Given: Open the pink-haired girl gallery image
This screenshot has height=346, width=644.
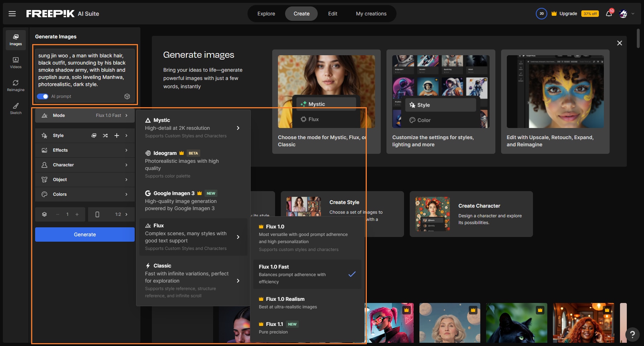Looking at the screenshot, I should click(x=389, y=323).
